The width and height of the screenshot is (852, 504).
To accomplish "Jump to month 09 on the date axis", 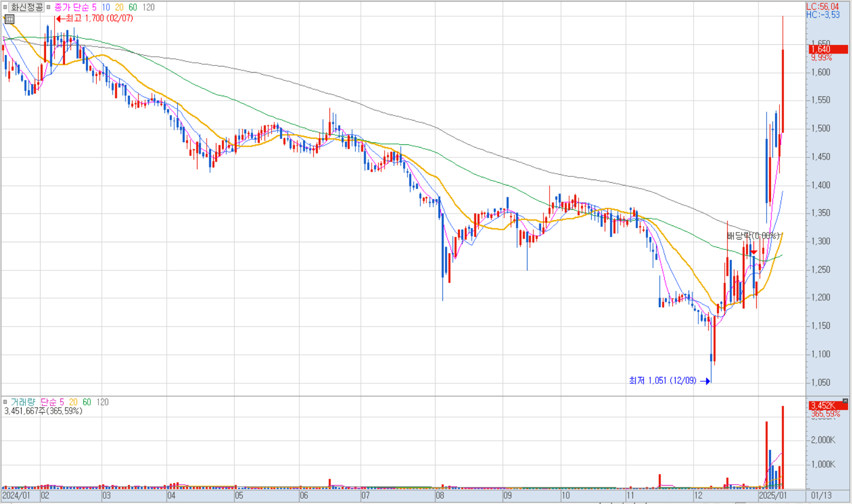I will [x=507, y=495].
